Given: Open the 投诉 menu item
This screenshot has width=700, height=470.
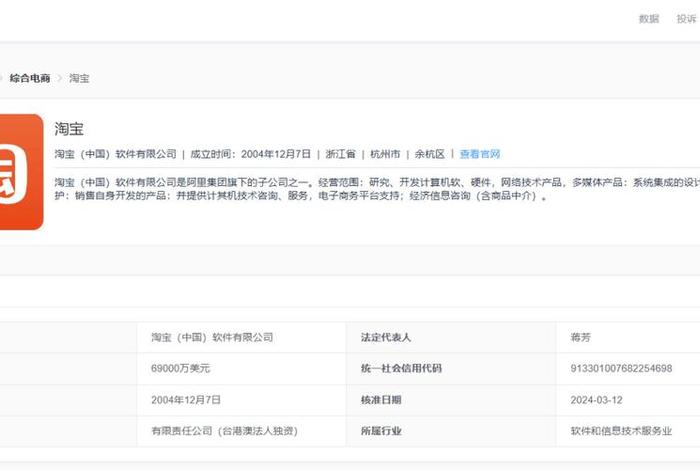Looking at the screenshot, I should [687, 19].
